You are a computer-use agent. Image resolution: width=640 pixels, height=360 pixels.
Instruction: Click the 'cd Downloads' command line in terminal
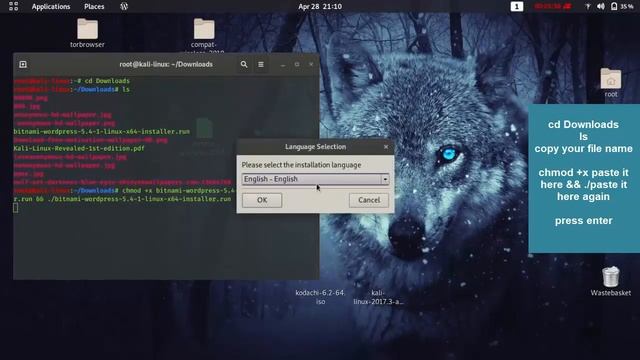[x=71, y=81]
